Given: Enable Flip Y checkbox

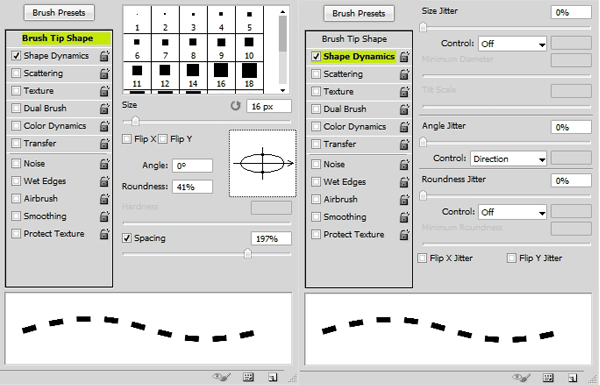Looking at the screenshot, I should coord(163,139).
